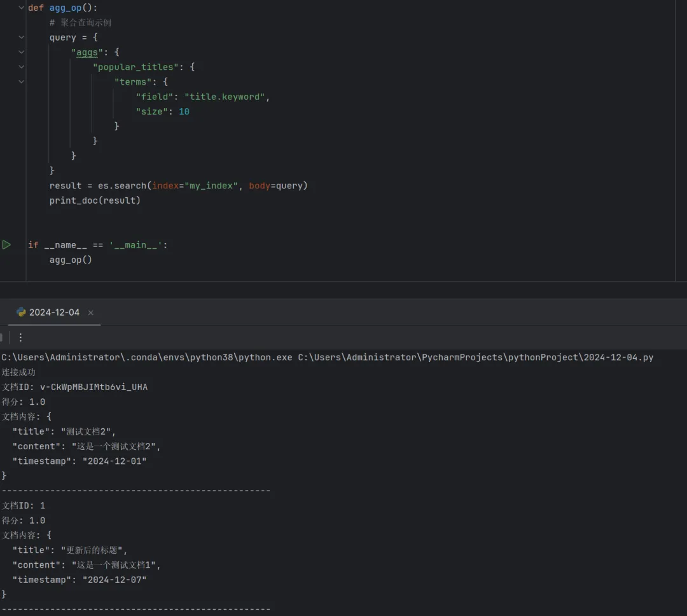Collapse the "terms" block
The image size is (687, 616).
point(22,81)
